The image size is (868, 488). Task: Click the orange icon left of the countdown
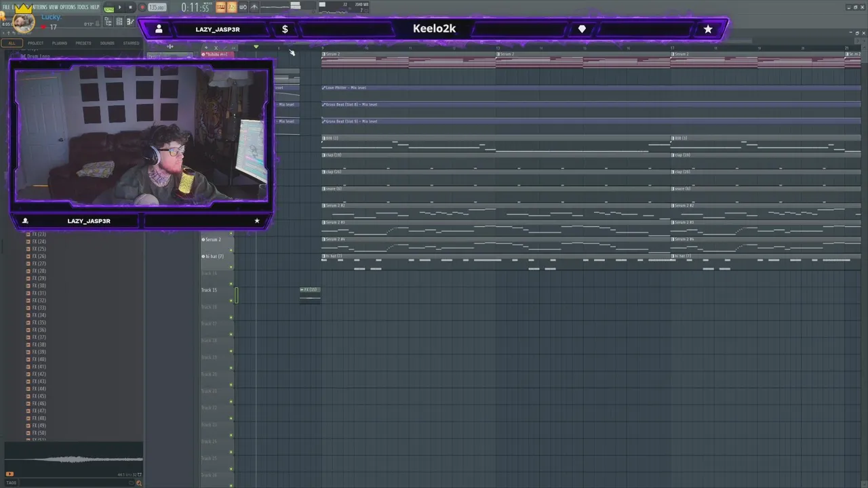[x=220, y=7]
